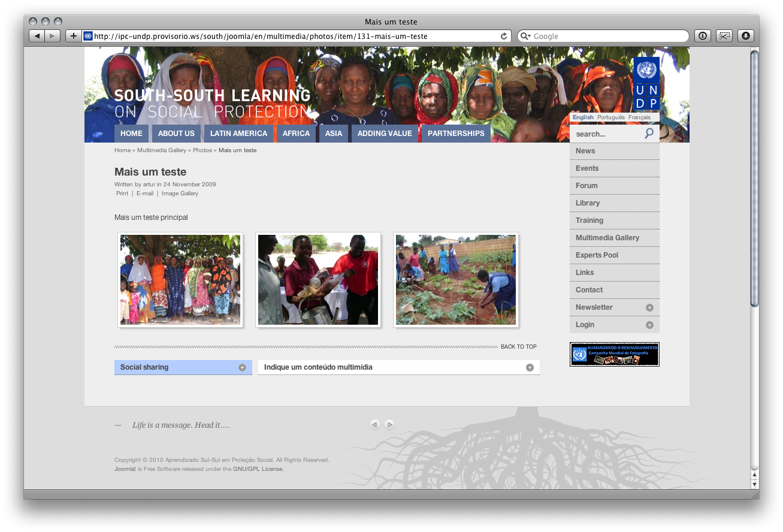Expand Indique um conteúdo multimídia plus icon
The height and width of the screenshot is (532, 783).
point(530,367)
